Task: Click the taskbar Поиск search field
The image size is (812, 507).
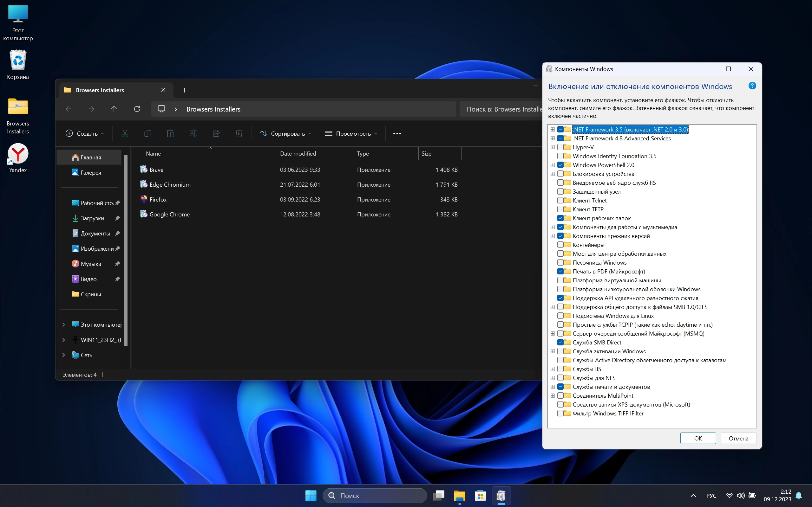Action: (375, 495)
